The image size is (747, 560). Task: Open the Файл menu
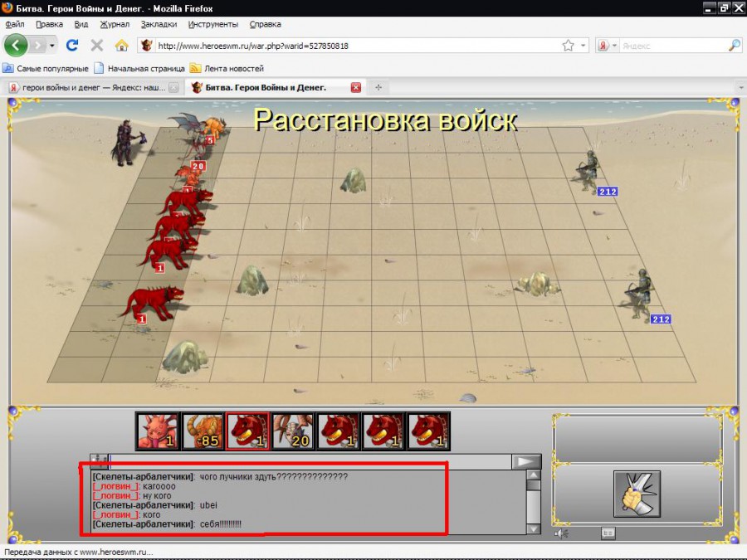[x=14, y=24]
